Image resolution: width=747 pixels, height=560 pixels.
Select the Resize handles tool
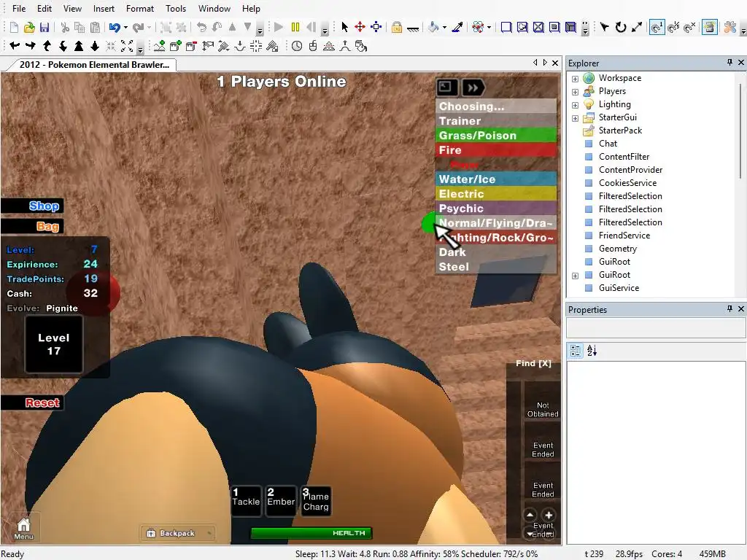376,27
